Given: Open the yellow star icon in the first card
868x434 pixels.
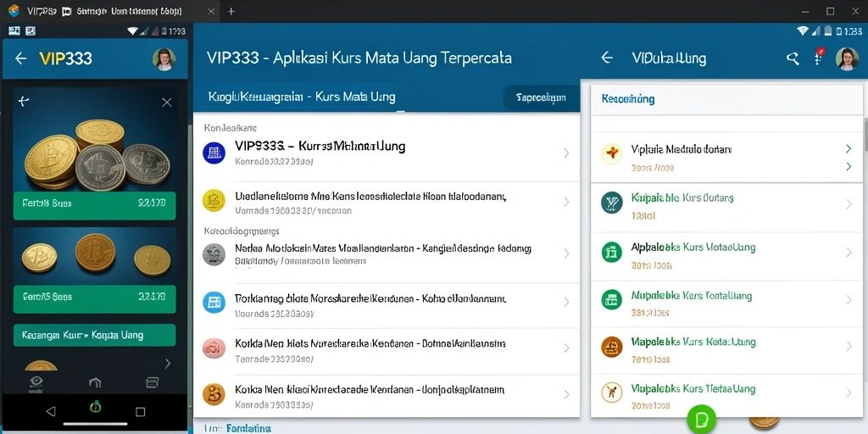Looking at the screenshot, I should point(612,154).
